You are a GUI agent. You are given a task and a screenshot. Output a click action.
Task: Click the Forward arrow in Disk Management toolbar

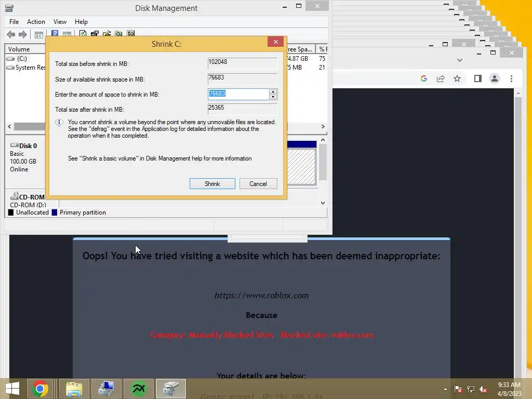[23, 34]
